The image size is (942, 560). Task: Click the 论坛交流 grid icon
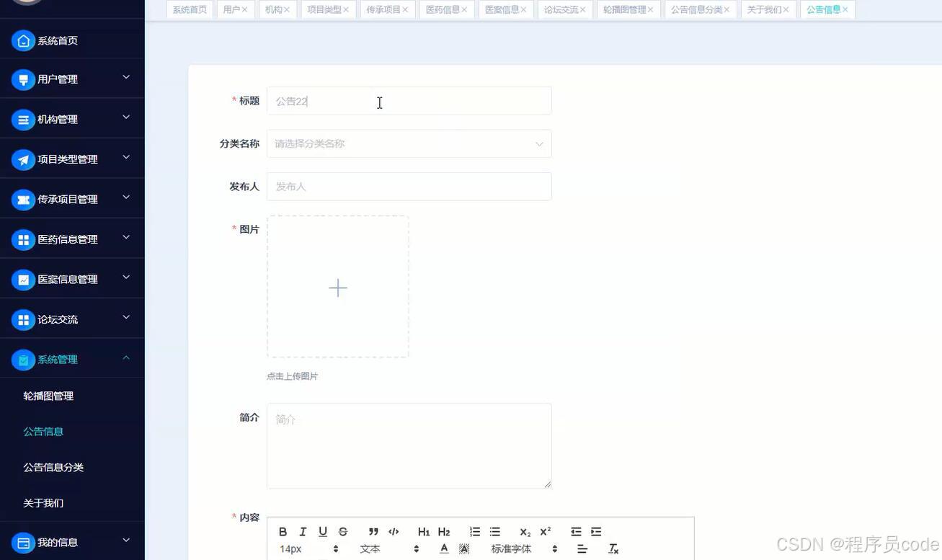click(x=24, y=319)
